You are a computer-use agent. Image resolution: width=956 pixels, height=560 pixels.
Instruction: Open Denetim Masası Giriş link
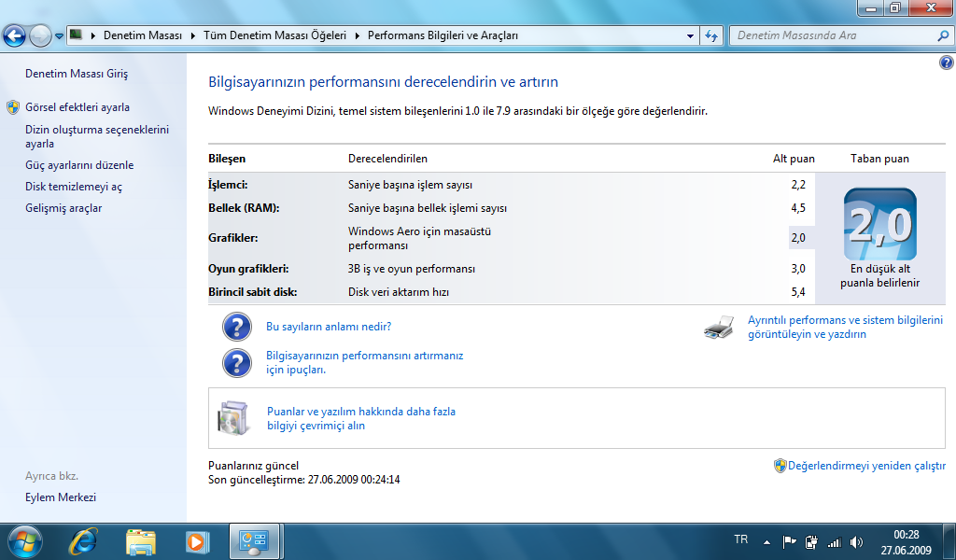tap(77, 74)
